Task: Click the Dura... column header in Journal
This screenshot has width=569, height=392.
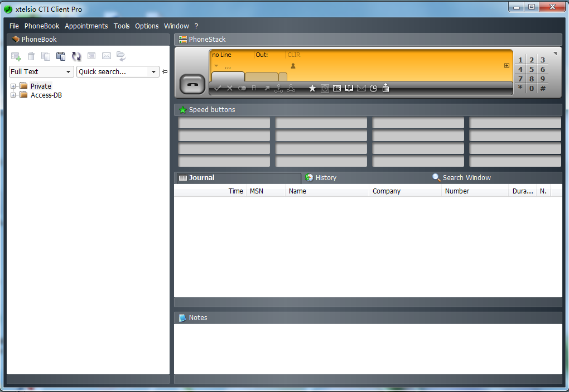Action: click(x=523, y=191)
